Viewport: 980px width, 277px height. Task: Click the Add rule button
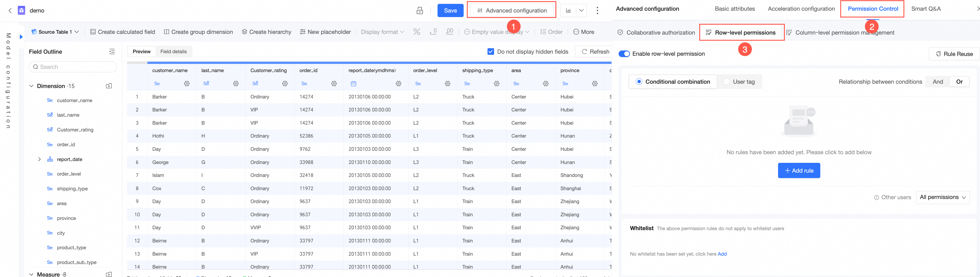798,171
